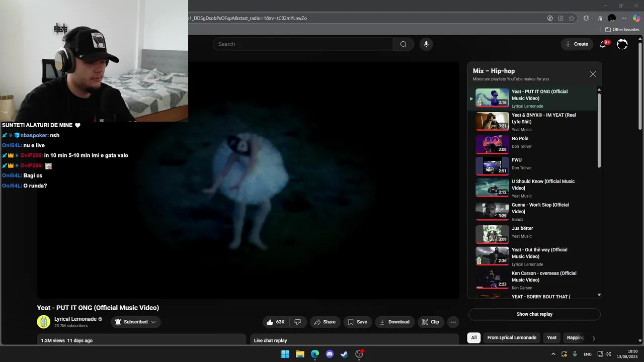Play Yeat & BNYX IM YEAT thumbnail
Screen dimensions: 644x362
pyautogui.click(x=493, y=121)
